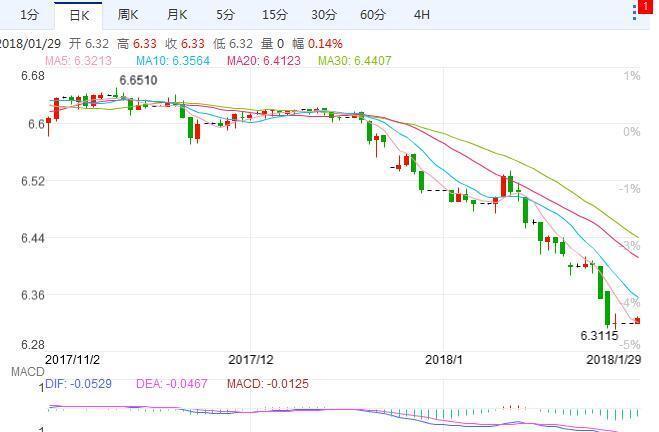Click the 6.28 price axis label
This screenshot has height=432, width=659.
coord(33,345)
